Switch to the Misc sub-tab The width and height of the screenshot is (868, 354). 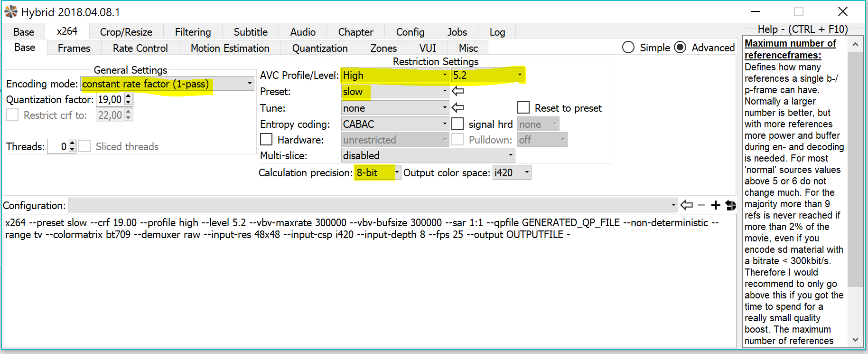click(x=468, y=48)
